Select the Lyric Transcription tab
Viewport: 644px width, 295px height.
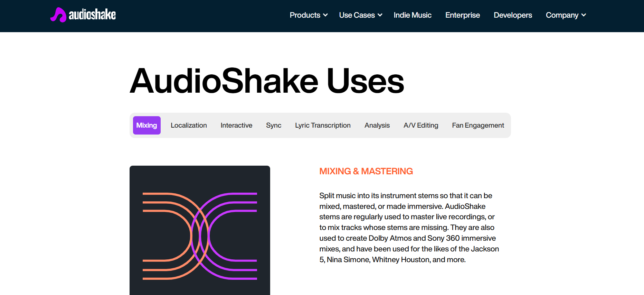(x=323, y=125)
